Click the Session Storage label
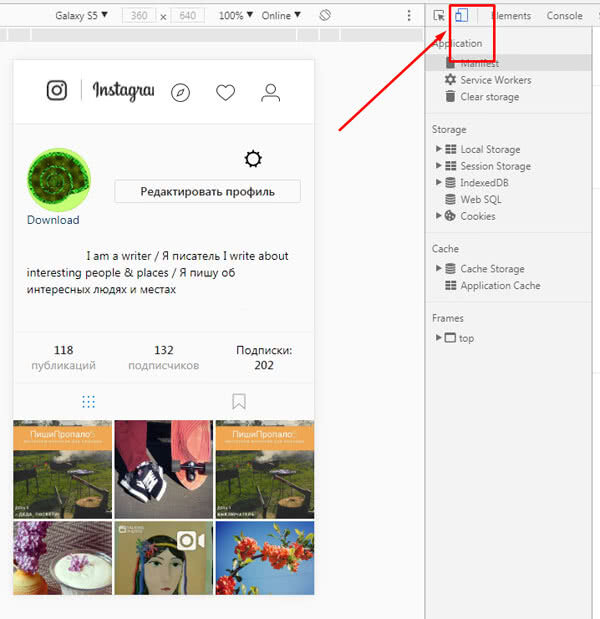Screen dimensions: 600x619 495,166
